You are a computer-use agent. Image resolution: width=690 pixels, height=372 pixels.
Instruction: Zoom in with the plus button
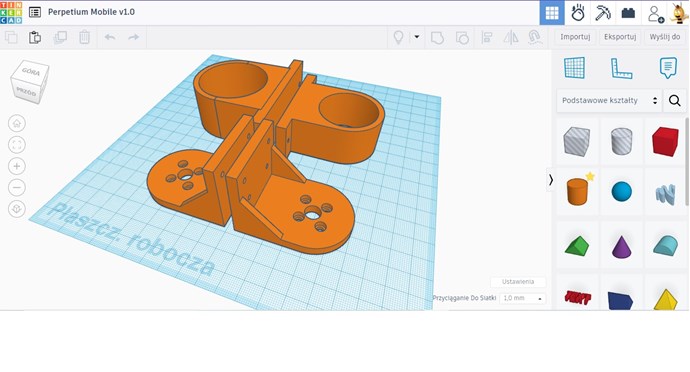tap(17, 166)
